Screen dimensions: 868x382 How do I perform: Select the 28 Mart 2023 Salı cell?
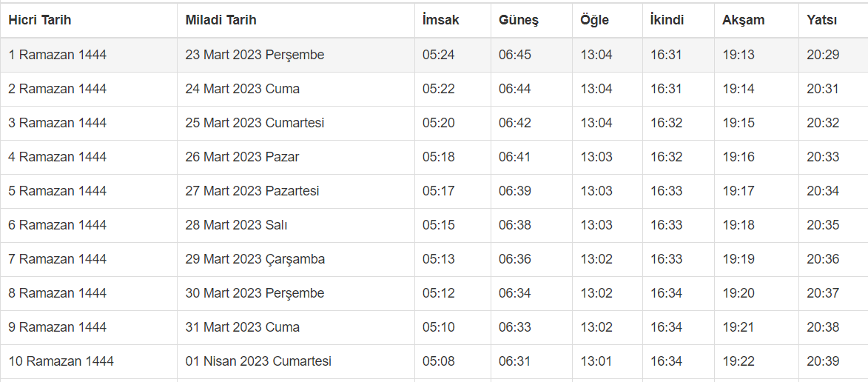pos(236,225)
